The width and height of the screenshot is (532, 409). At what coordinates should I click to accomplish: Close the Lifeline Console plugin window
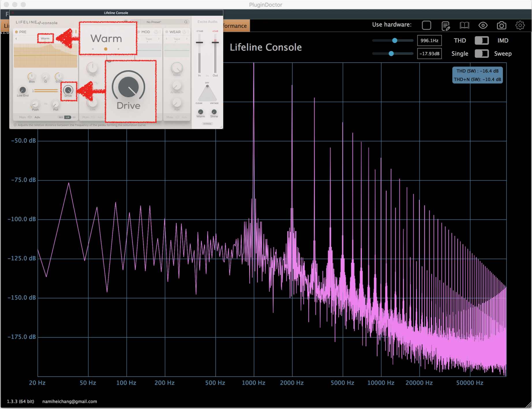13,13
